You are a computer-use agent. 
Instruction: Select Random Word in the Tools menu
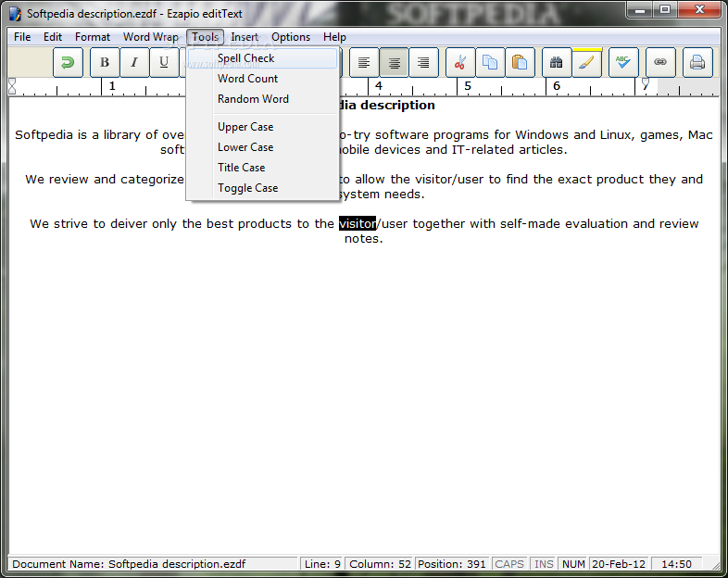click(262, 99)
